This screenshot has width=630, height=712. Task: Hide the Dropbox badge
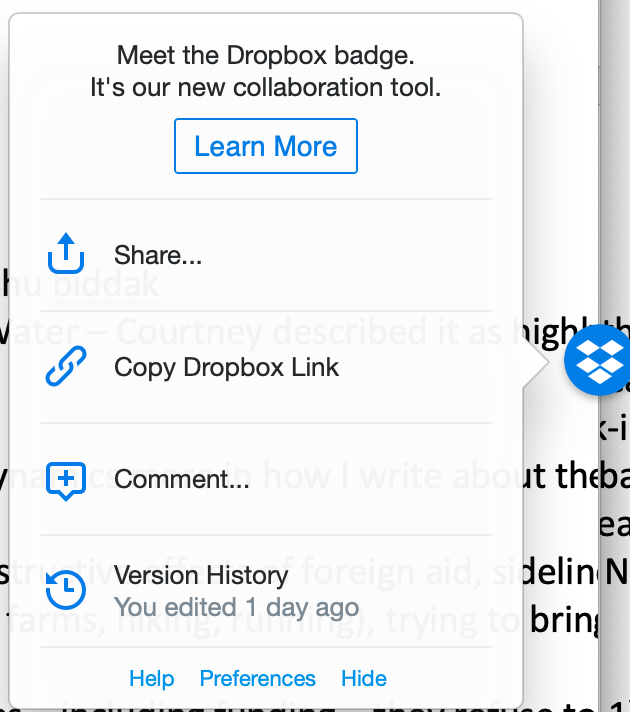click(364, 678)
